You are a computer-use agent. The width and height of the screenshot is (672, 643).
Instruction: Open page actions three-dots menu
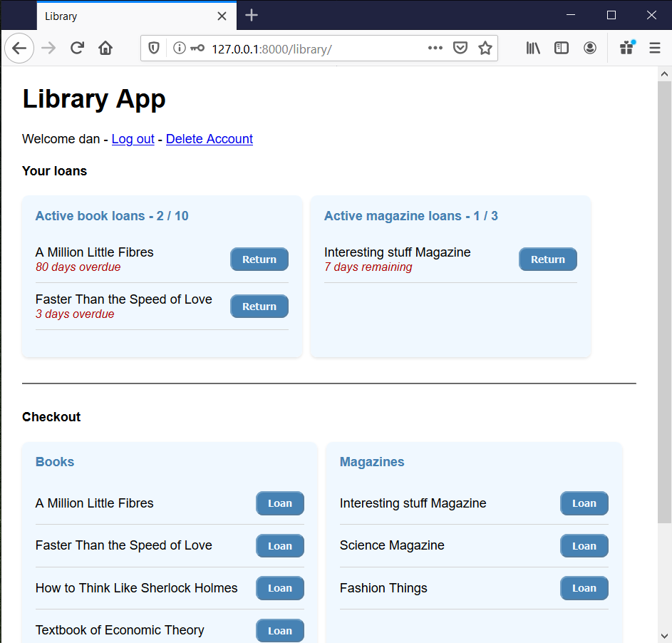click(x=435, y=48)
